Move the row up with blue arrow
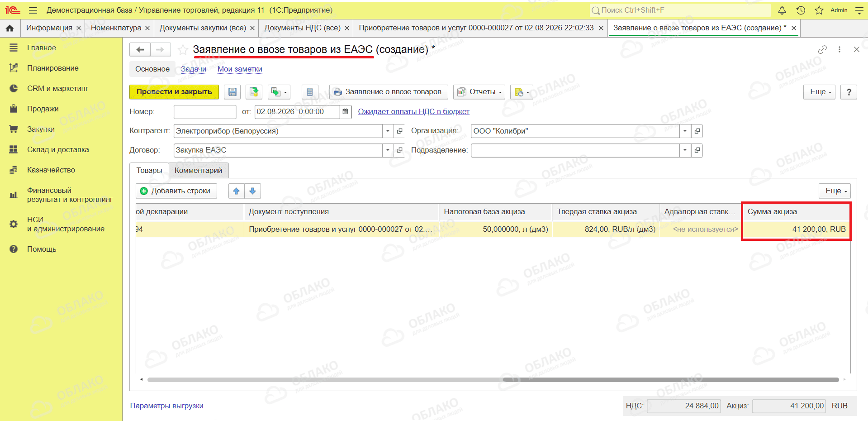 pos(236,191)
